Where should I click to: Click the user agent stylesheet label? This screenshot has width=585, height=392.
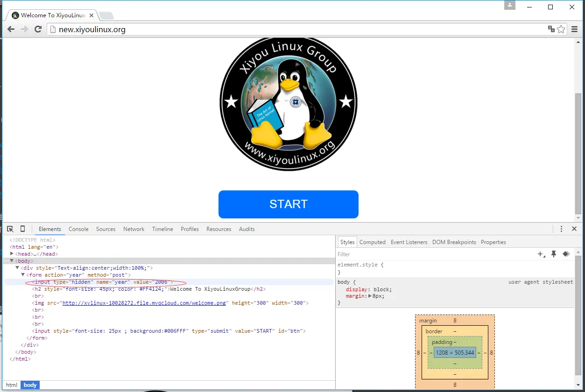[x=541, y=282]
